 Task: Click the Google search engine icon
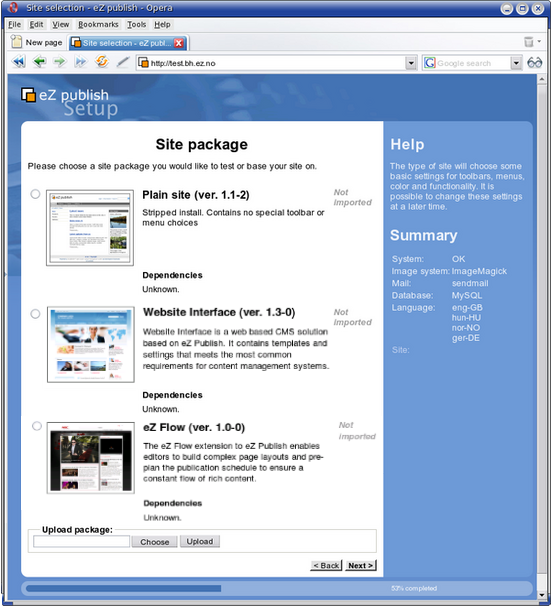click(429, 63)
